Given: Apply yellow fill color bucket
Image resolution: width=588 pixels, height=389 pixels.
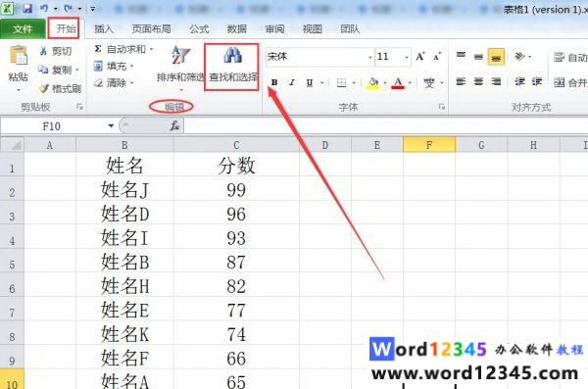Looking at the screenshot, I should 372,83.
